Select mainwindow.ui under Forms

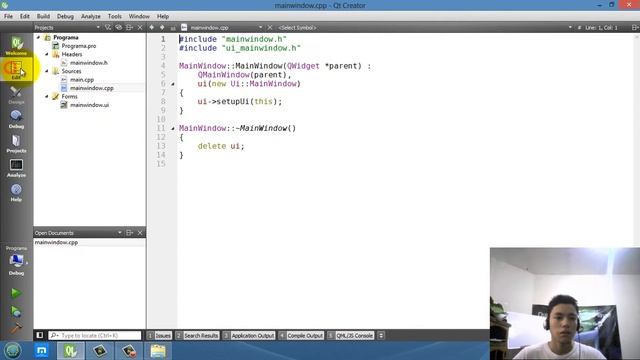(x=89, y=105)
